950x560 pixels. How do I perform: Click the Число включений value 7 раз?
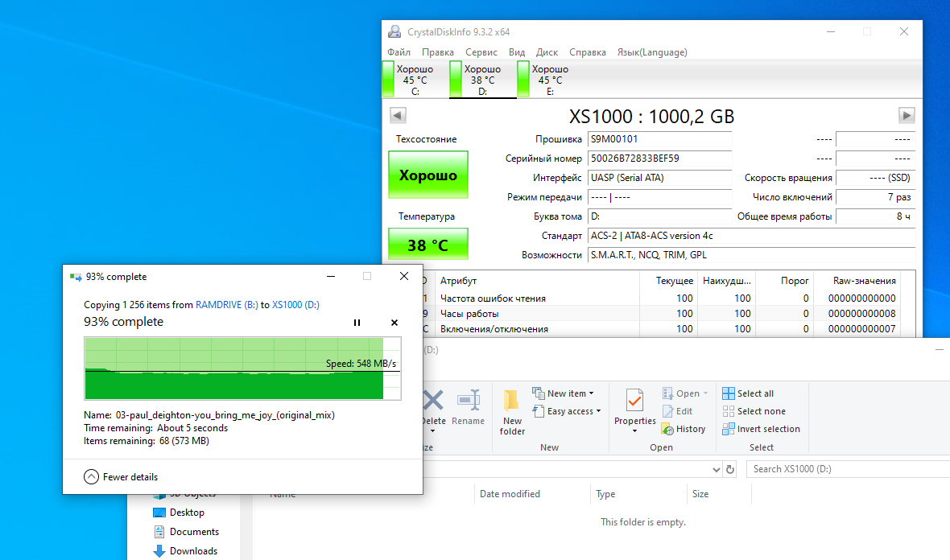coord(875,197)
